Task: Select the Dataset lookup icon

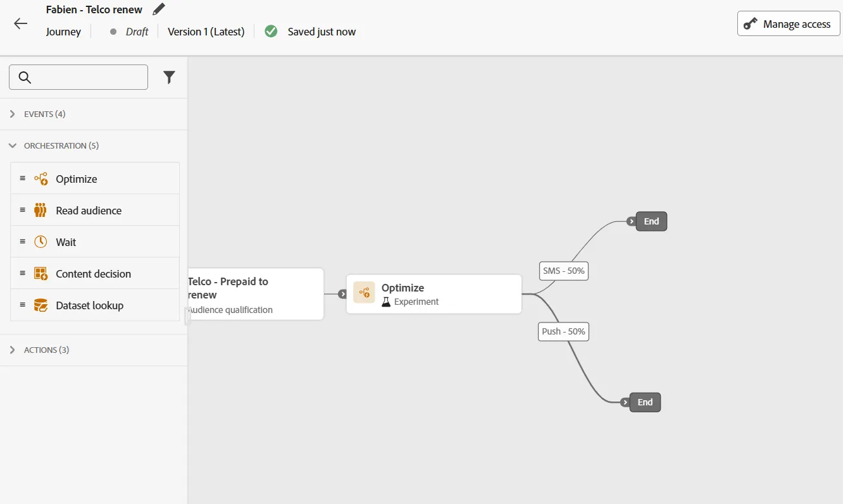Action: coord(41,305)
